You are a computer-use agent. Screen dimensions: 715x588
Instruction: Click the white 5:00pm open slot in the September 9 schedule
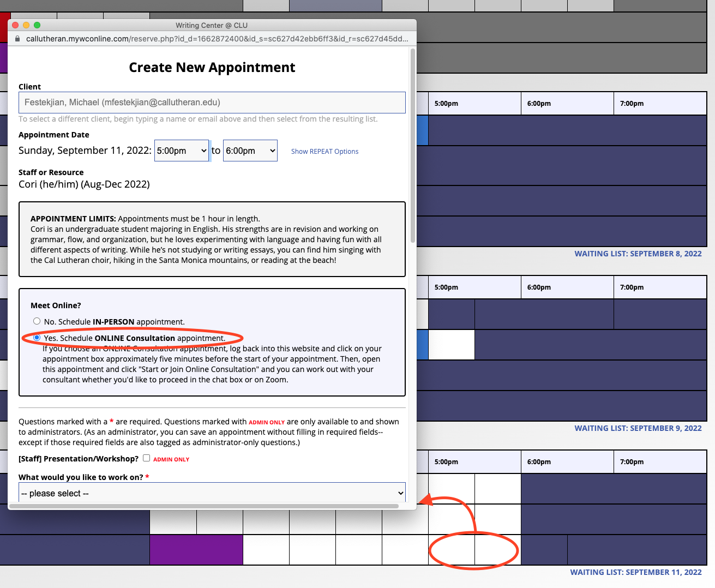(451, 345)
